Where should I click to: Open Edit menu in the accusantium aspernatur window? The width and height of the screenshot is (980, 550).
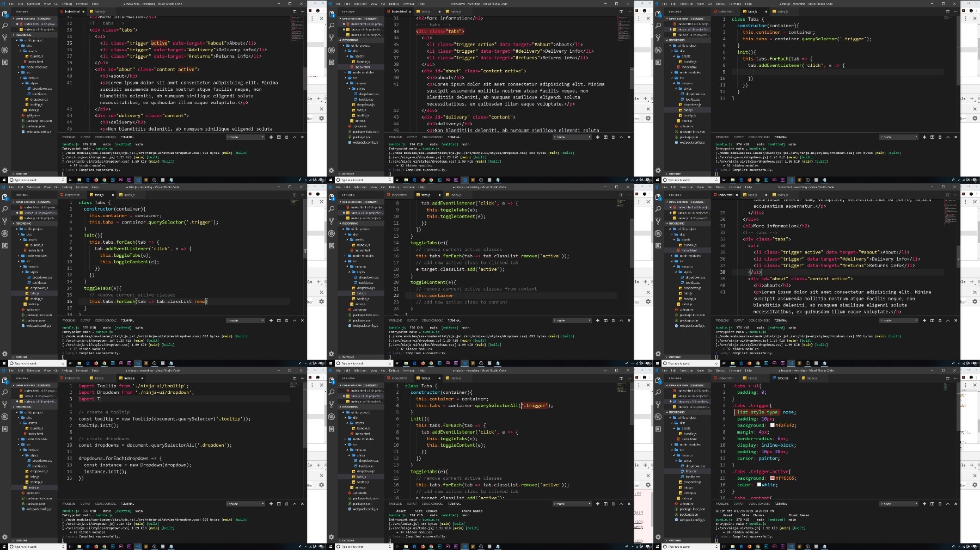pos(673,187)
